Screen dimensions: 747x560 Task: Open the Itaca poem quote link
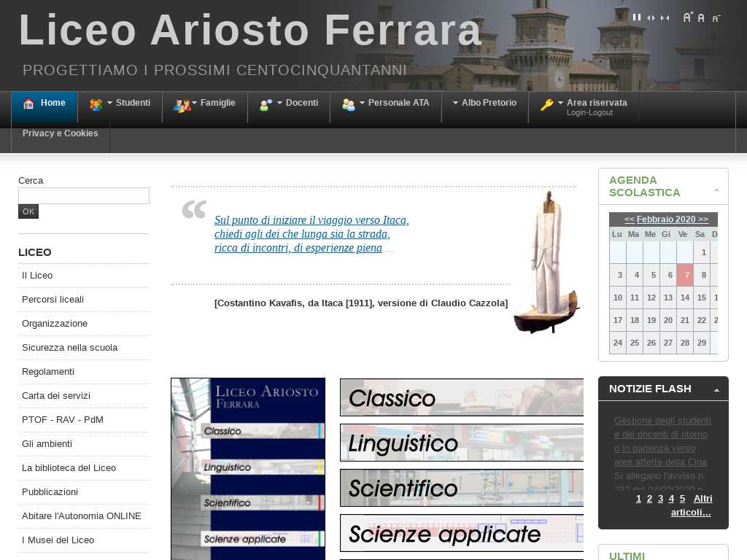[311, 234]
